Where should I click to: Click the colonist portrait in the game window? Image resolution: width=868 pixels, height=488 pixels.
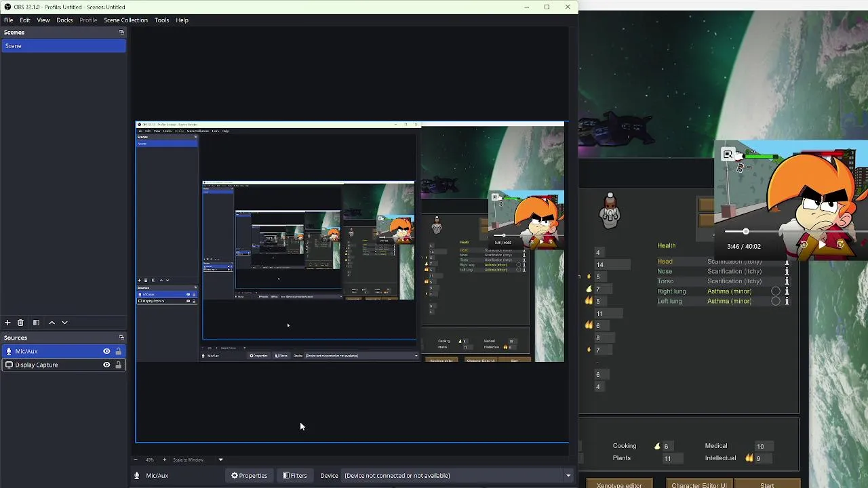pyautogui.click(x=610, y=209)
